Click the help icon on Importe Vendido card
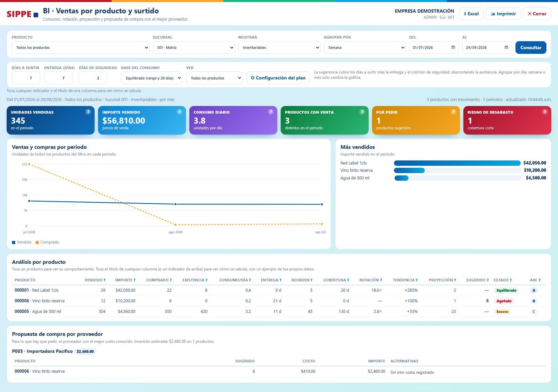 (180, 112)
